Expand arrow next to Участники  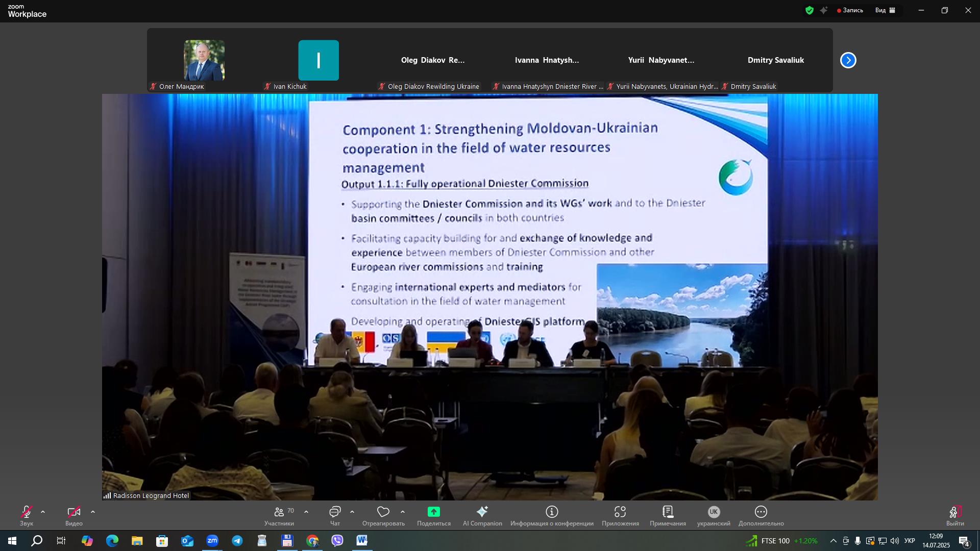306,512
